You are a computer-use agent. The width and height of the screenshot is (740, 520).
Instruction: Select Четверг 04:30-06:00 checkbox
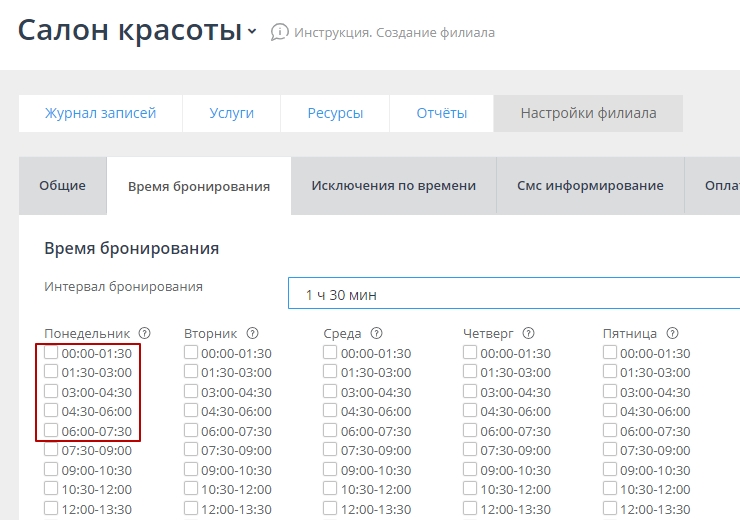(x=471, y=411)
